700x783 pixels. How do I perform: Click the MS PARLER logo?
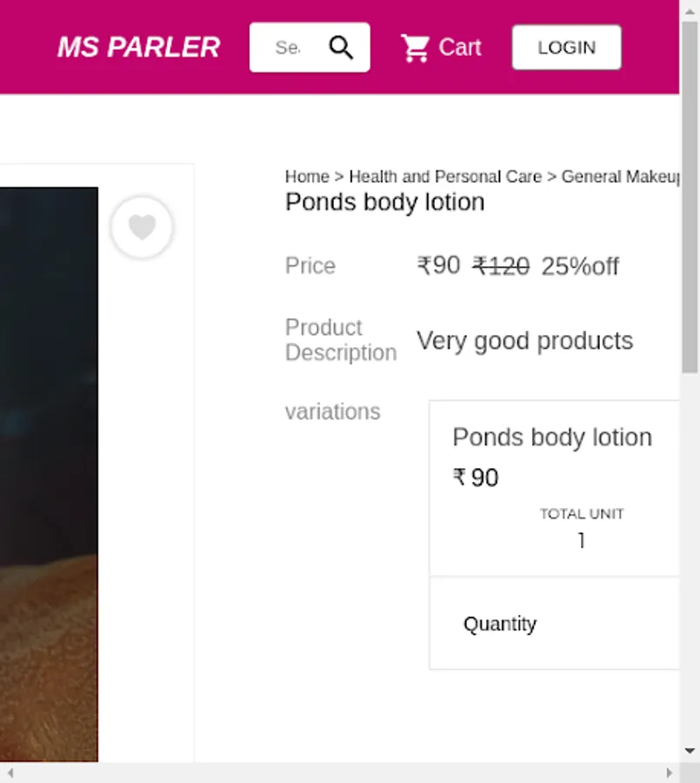[x=139, y=48]
